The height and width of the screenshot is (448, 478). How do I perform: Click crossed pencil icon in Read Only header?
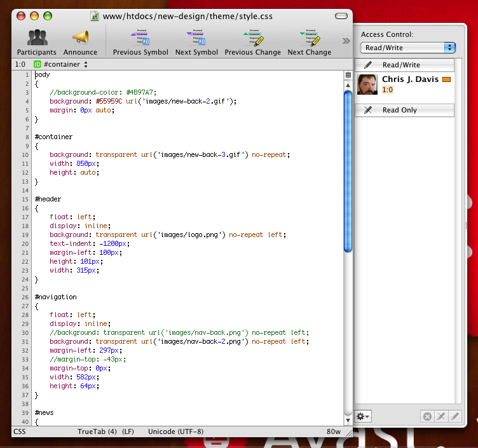[x=368, y=110]
